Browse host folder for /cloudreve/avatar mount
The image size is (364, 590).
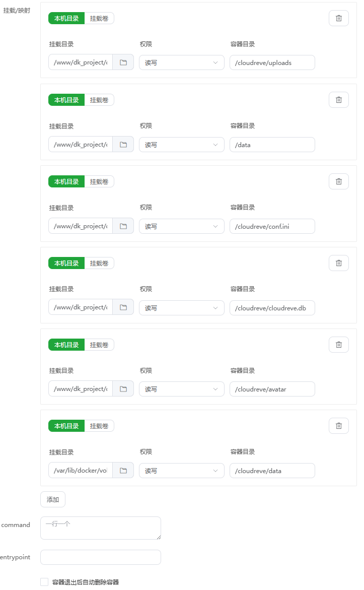[x=123, y=389]
